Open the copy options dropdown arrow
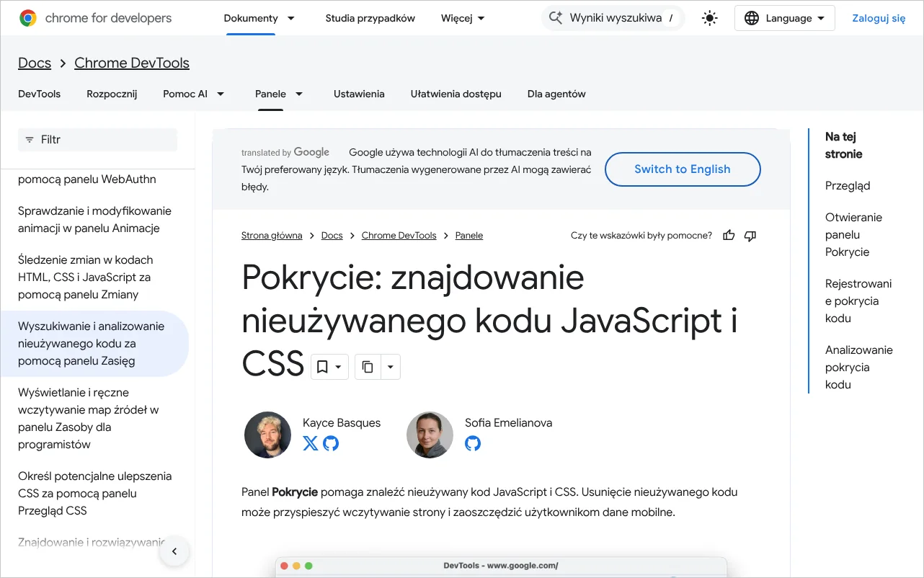 [390, 367]
